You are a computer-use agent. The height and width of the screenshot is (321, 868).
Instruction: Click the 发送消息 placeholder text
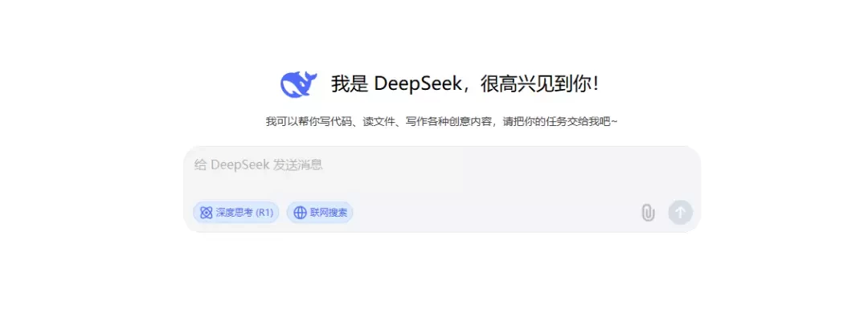click(298, 165)
